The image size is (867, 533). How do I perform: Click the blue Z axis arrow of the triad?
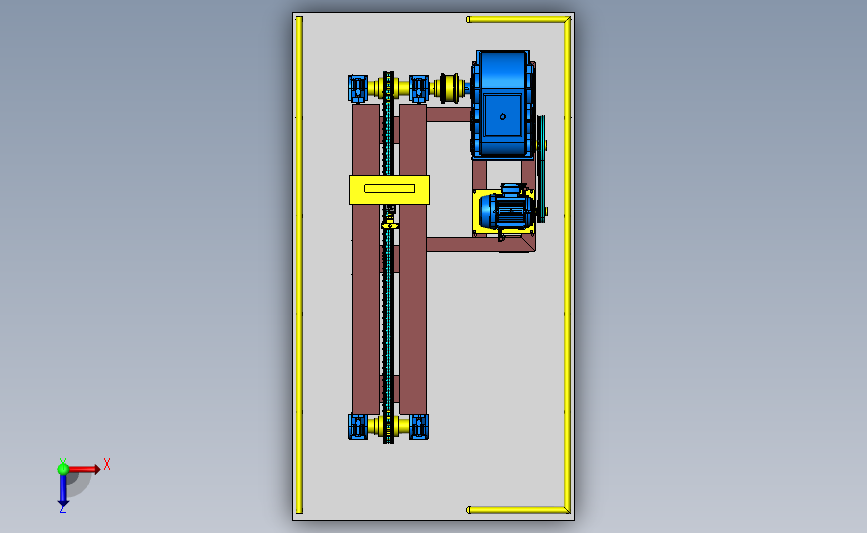click(63, 491)
